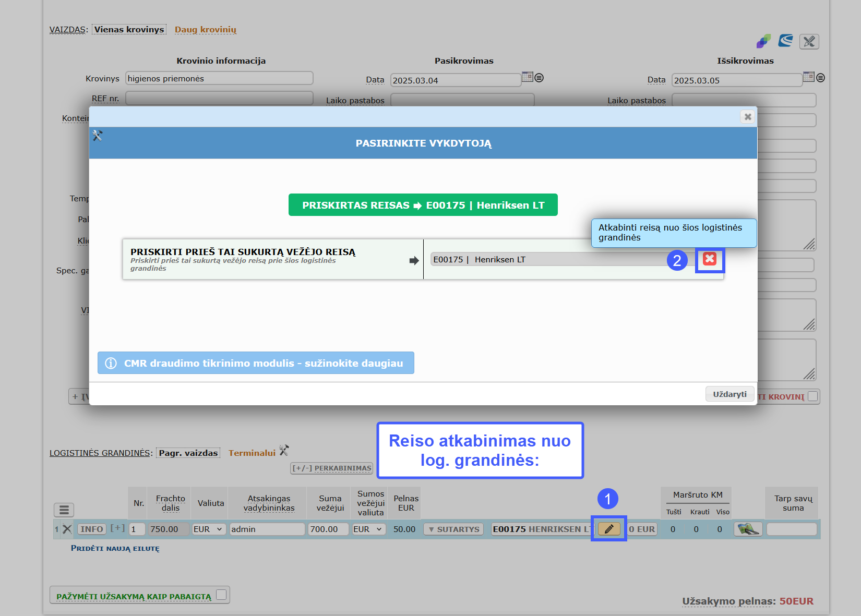861x616 pixels.
Task: Click the red detach trip X icon
Action: click(x=710, y=259)
